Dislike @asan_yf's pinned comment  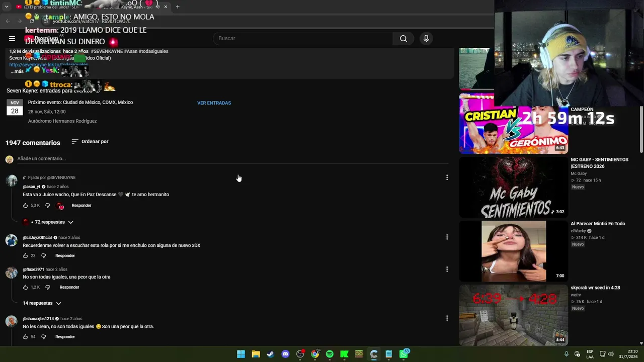pyautogui.click(x=48, y=206)
